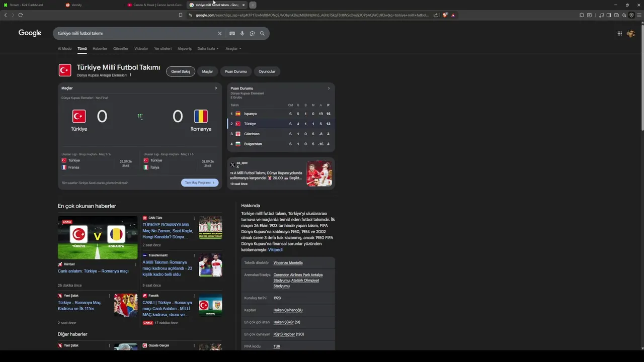
Task: Open the three-dot menu next to Dünya Kupası Avrupa Elemeleri
Action: tap(130, 75)
